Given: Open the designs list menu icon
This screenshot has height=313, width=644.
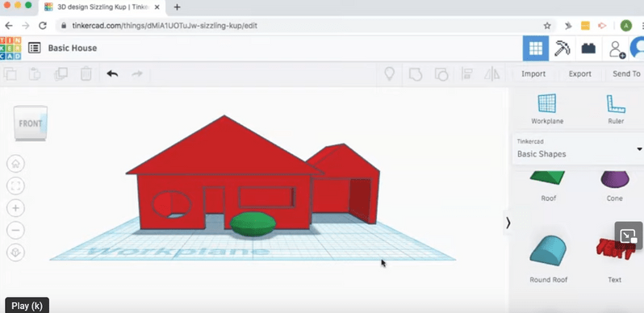Looking at the screenshot, I should 34,48.
